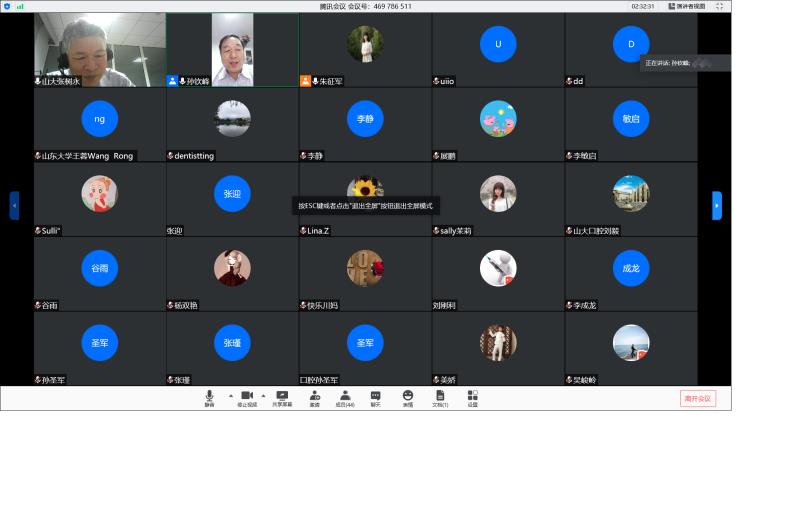
Task: Open the invite participants icon
Action: (315, 397)
